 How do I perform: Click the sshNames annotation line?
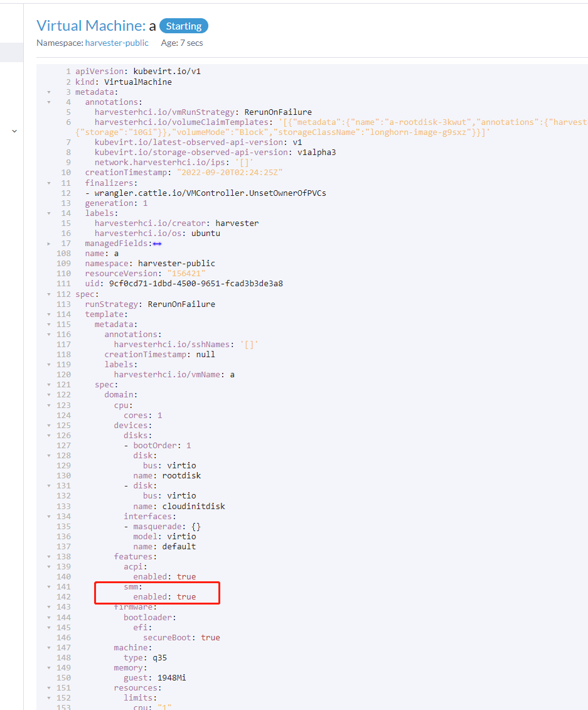tap(186, 344)
